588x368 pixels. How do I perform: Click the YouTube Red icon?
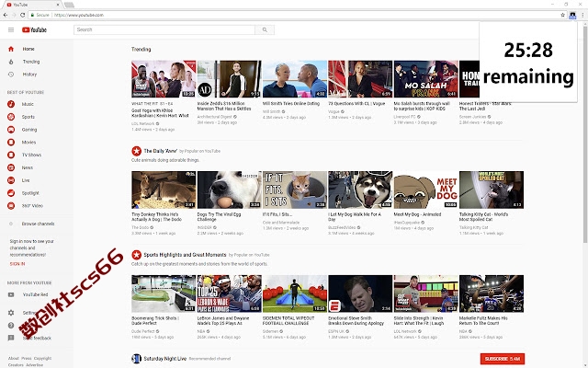(11, 294)
